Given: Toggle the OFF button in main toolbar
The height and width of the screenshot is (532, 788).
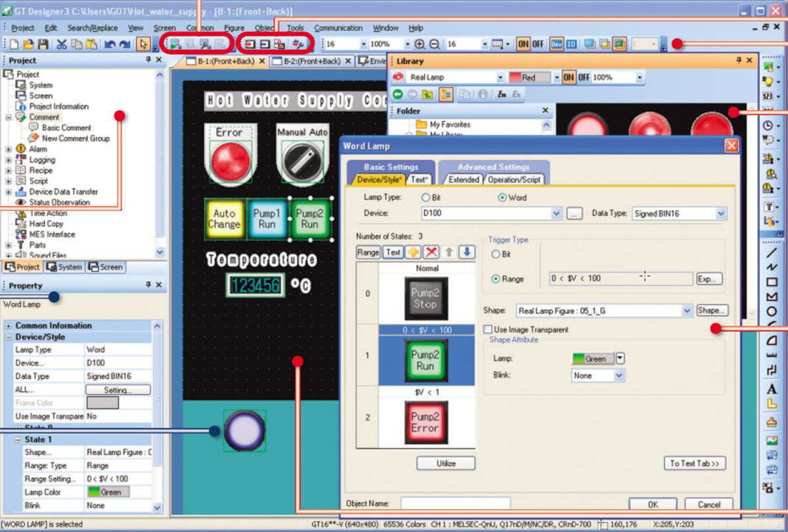Looking at the screenshot, I should pyautogui.click(x=537, y=44).
